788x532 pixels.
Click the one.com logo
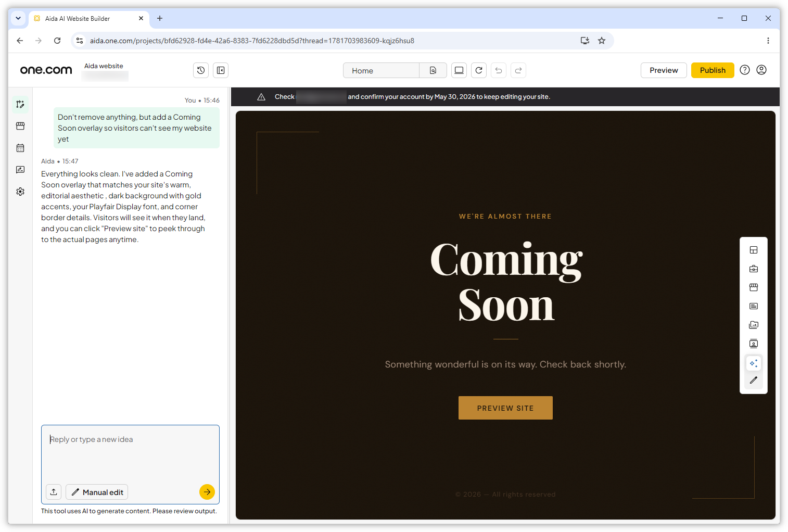coord(46,70)
